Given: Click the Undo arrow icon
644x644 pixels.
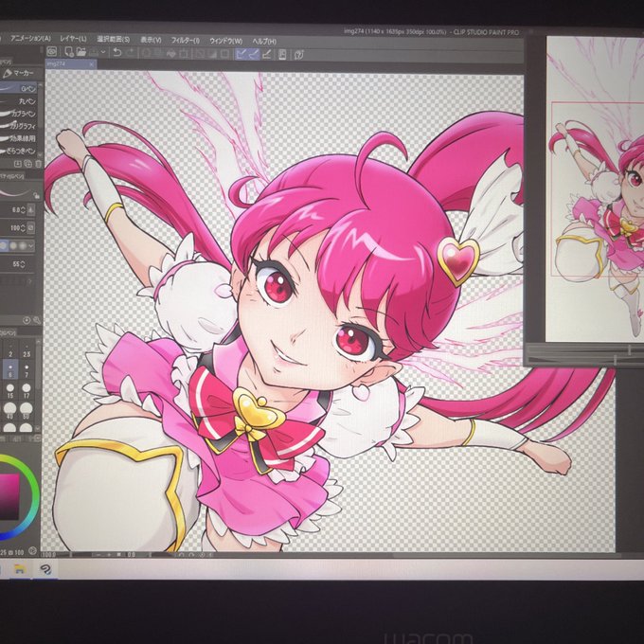Looking at the screenshot, I should coord(117,52).
